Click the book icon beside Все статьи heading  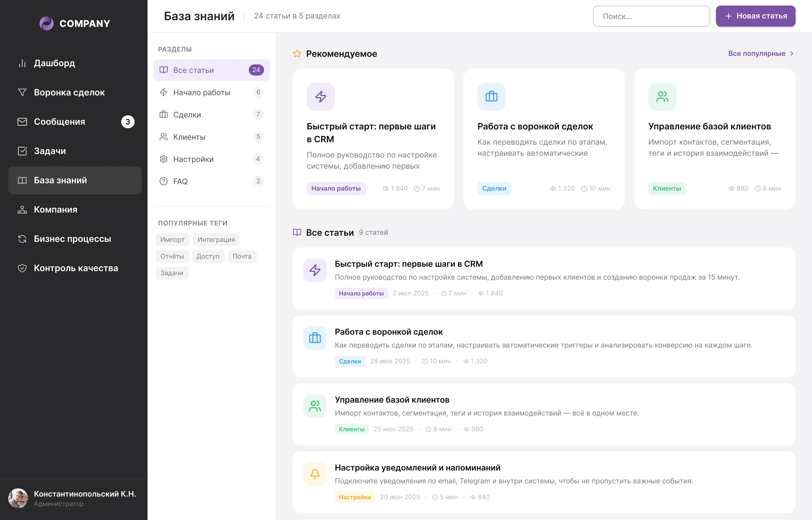tap(297, 232)
